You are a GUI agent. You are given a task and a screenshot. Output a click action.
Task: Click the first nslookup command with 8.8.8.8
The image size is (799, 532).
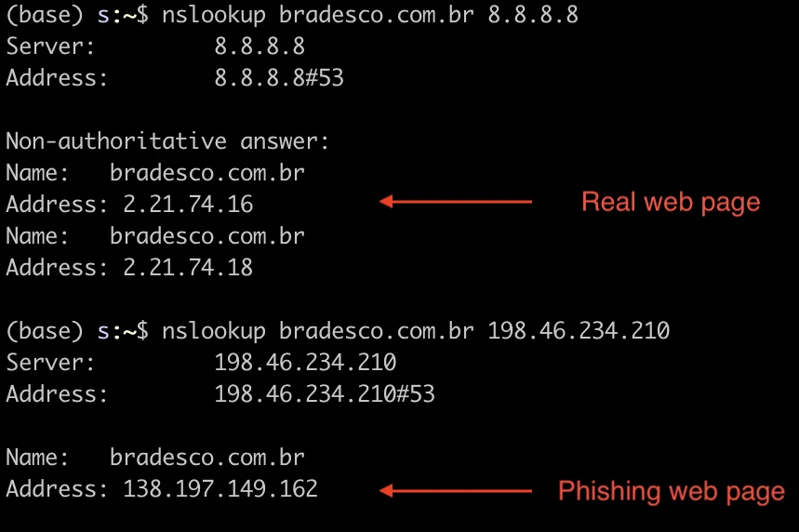click(370, 15)
